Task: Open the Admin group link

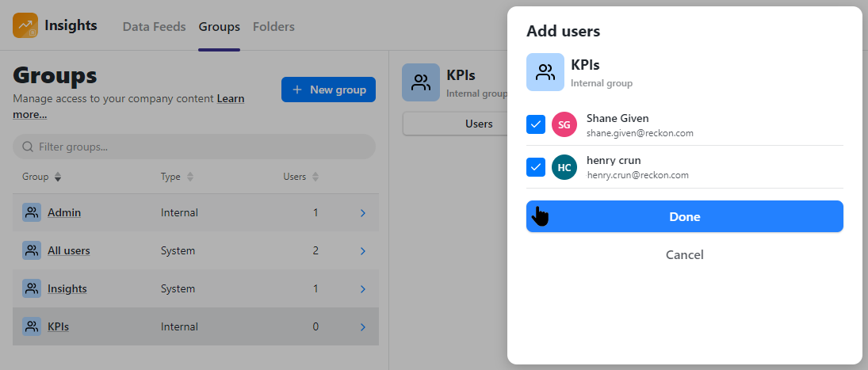Action: point(64,212)
